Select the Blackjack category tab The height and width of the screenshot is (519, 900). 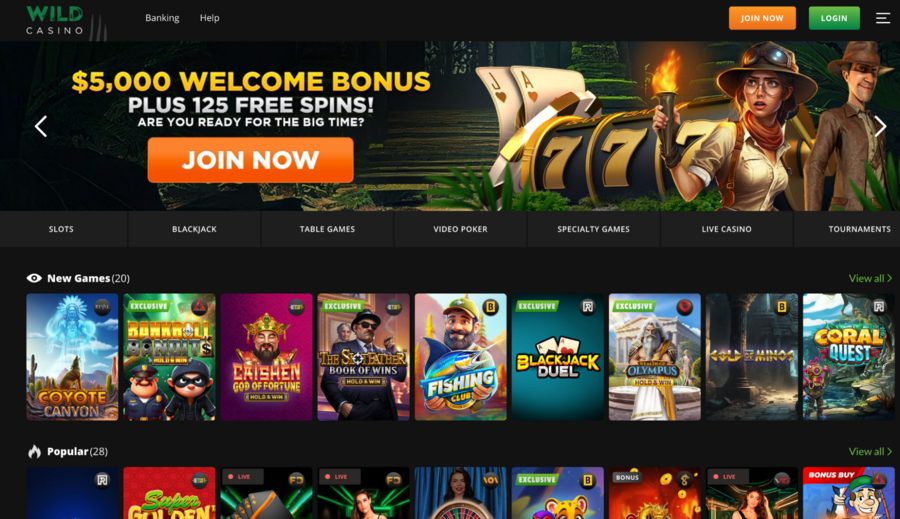click(x=194, y=229)
